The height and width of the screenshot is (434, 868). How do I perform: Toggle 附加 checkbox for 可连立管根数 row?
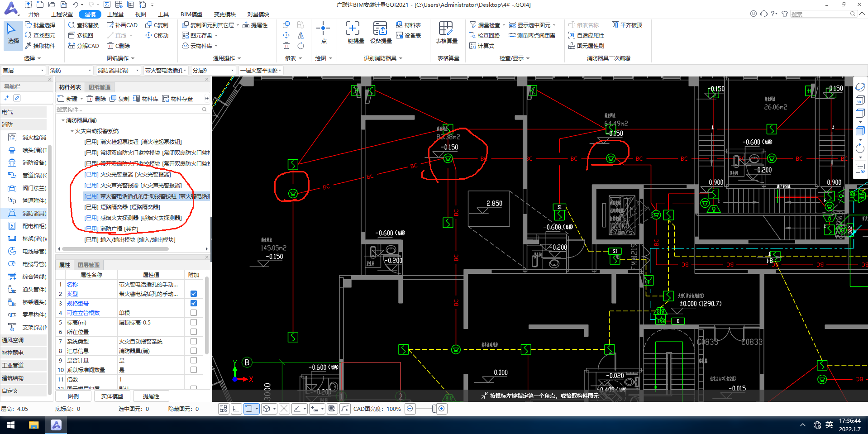tap(194, 313)
